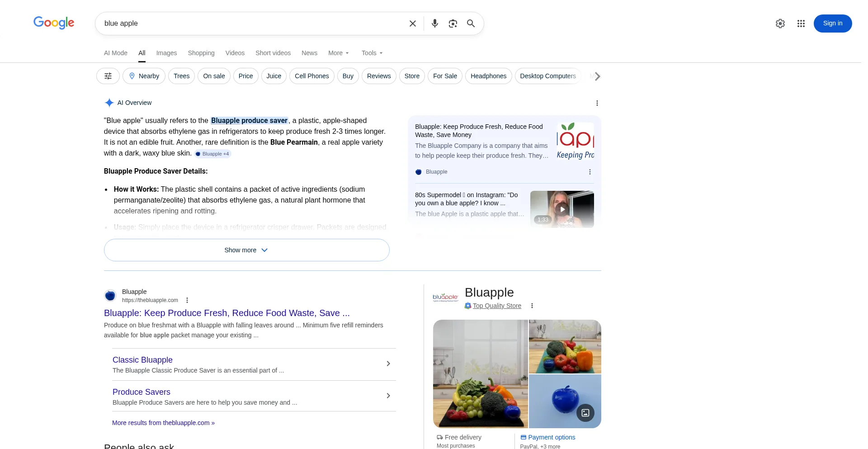Viewport: 868px width, 449px height.
Task: Open the large produce kitchen photo
Action: (481, 374)
